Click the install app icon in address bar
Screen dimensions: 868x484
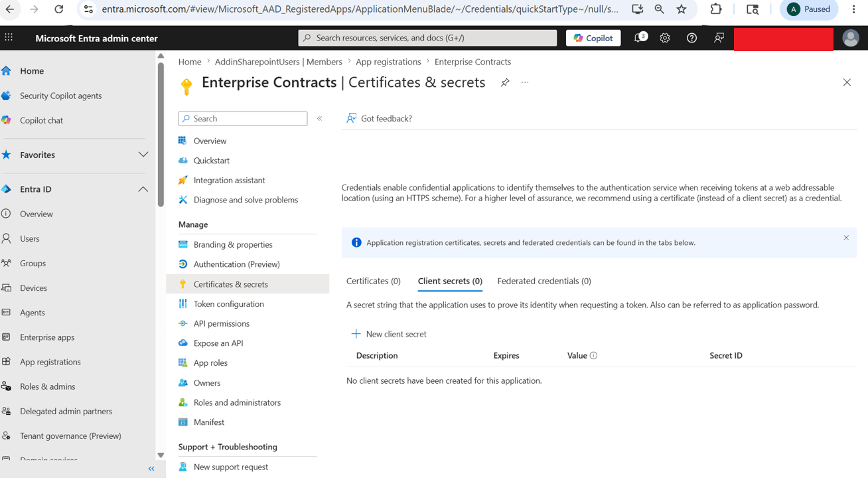tap(637, 9)
